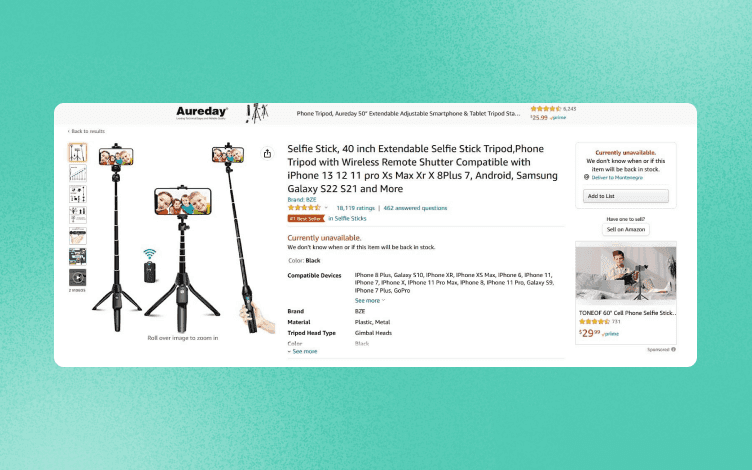This screenshot has height=470, width=752.
Task: Click the #1 Best Seller badge
Action: pos(306,219)
